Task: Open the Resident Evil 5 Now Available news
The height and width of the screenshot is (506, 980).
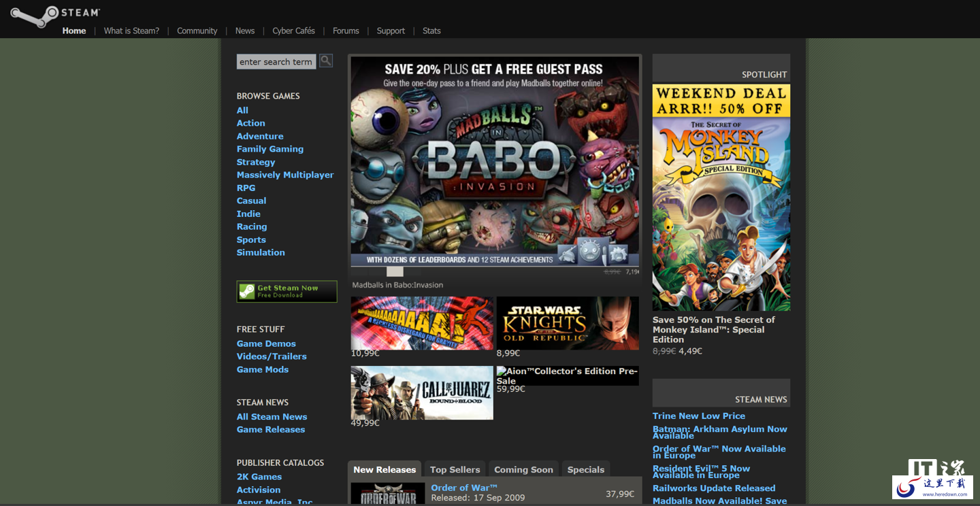Action: 702,472
